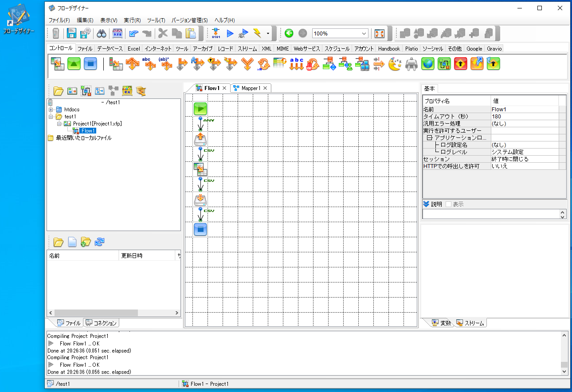Click the scissors cut icon

(x=163, y=33)
